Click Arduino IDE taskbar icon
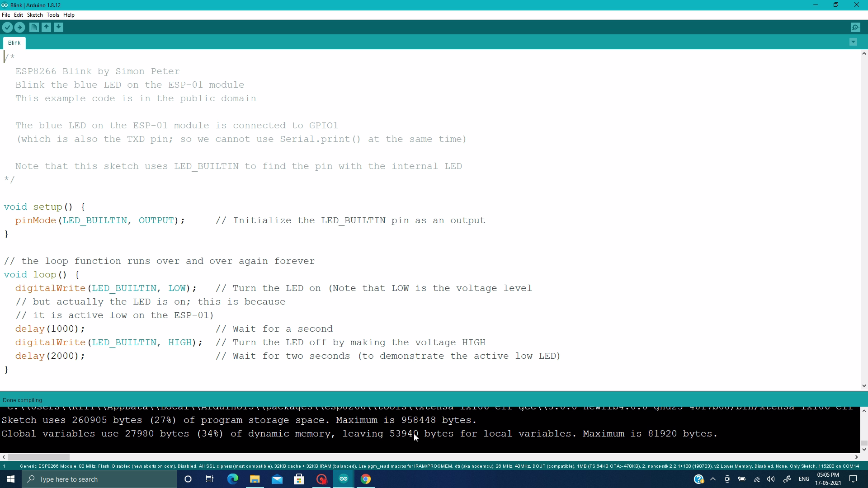This screenshot has height=488, width=868. point(344,479)
